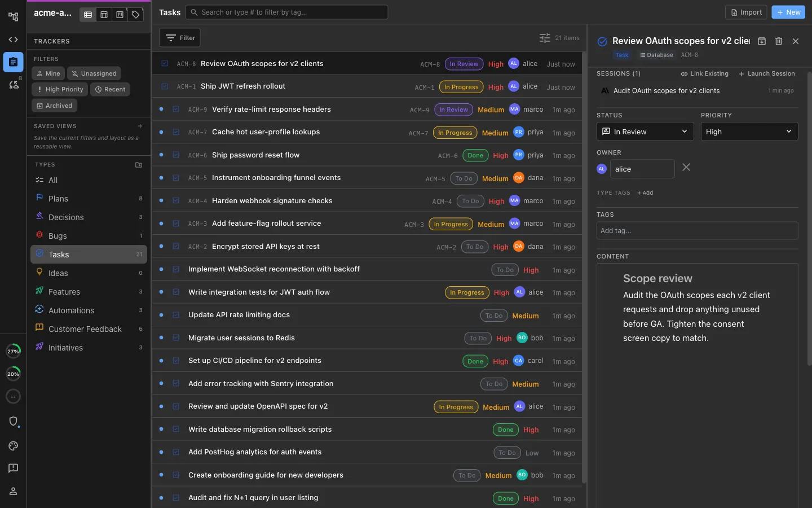Click the Search or filter by tag field
This screenshot has height=508, width=812.
coord(286,12)
